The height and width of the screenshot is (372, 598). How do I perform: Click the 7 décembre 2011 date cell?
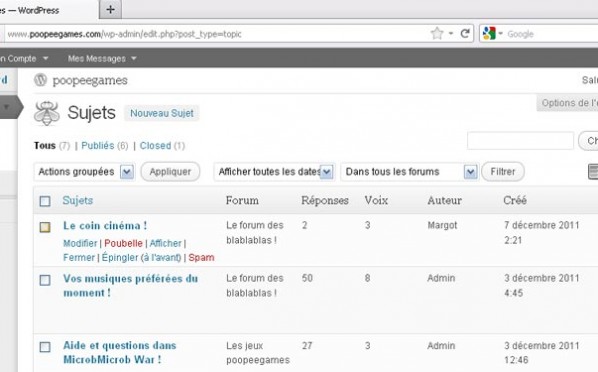coord(542,232)
